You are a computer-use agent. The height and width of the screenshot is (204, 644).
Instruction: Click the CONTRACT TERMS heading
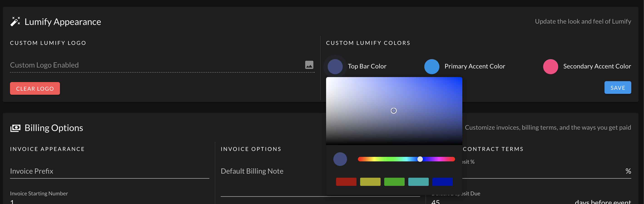[493, 149]
